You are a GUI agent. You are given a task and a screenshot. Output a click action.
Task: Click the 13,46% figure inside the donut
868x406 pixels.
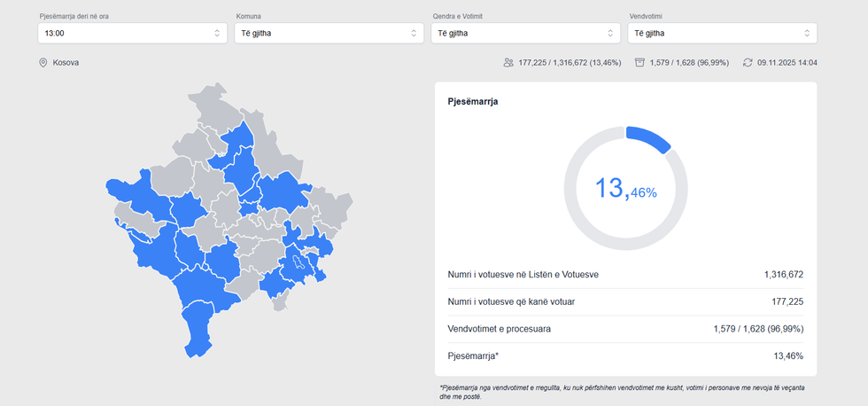(625, 189)
